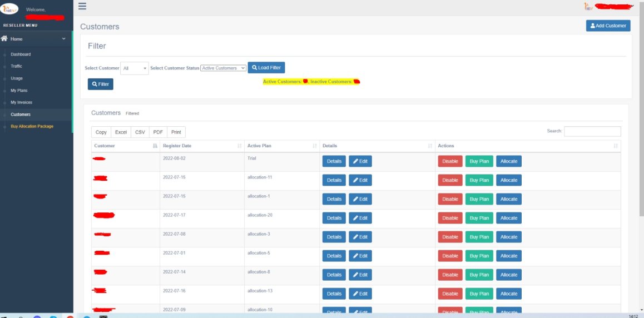Collapse the Home menu chevron
Screen dimensions: 644x318
(63, 38)
